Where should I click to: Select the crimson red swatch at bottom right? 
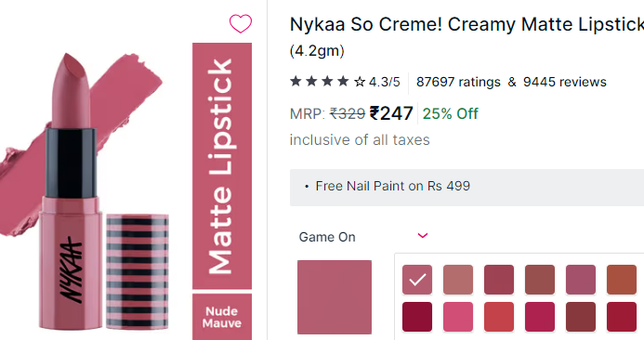click(x=622, y=317)
